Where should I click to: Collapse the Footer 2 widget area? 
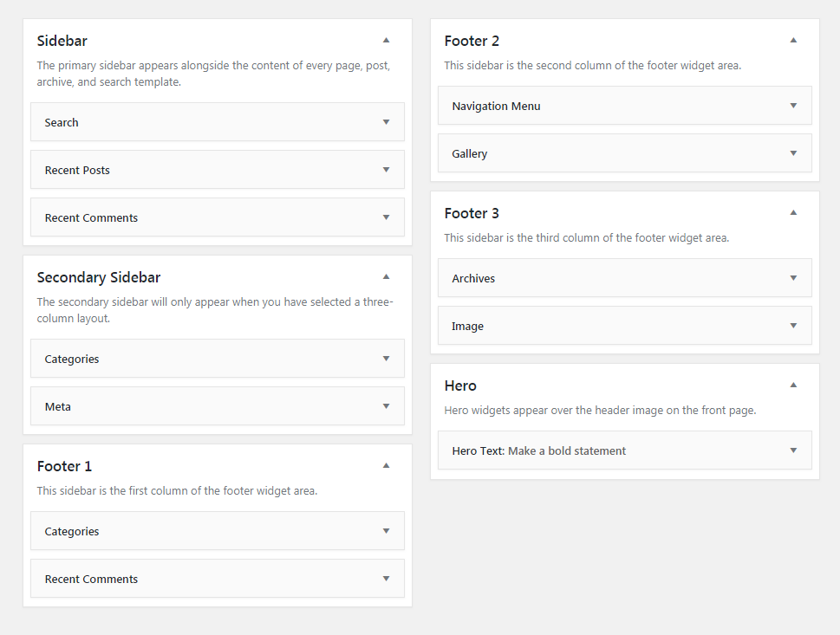coord(793,40)
